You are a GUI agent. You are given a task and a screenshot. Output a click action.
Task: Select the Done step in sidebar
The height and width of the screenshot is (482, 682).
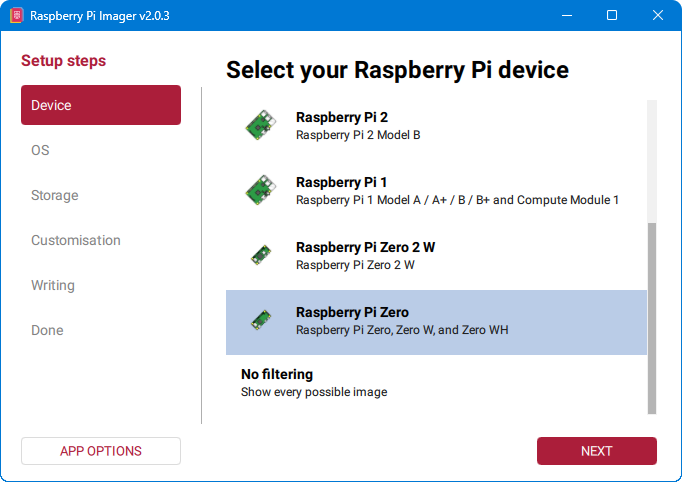click(47, 330)
